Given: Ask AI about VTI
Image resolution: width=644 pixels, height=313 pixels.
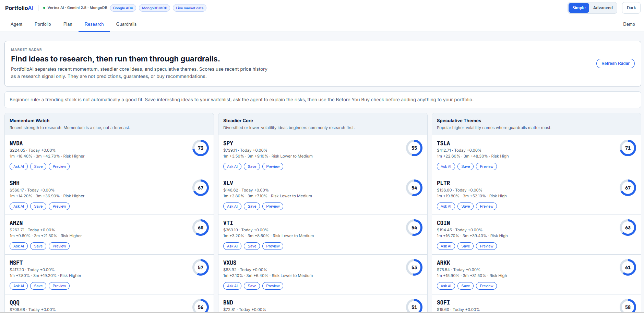Looking at the screenshot, I should (x=232, y=246).
